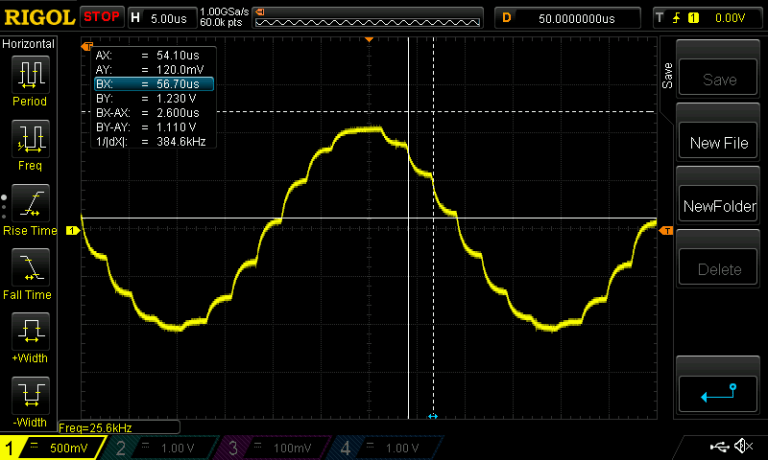Screen dimensions: 768x460
Task: Click the cursor B handle at screen bottom
Action: [433, 416]
